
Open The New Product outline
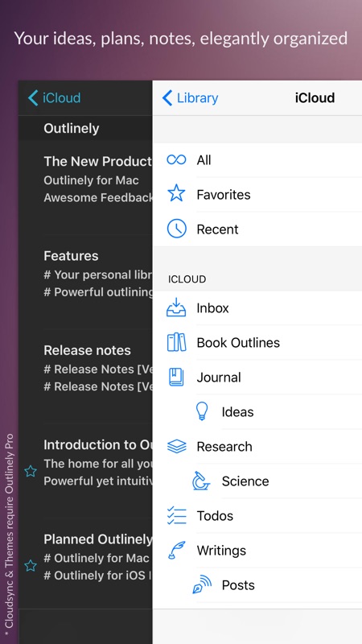[x=85, y=180]
